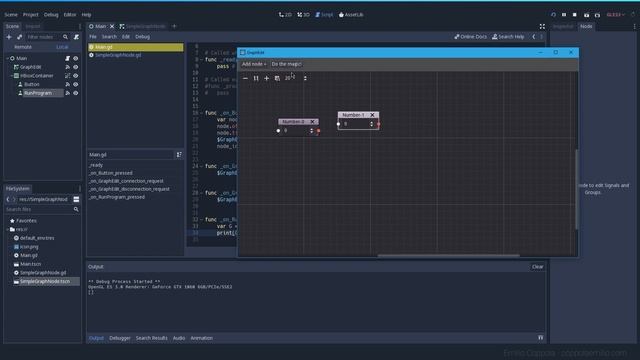Toggle FileSystem split view mode icon
This screenshot has width=640, height=360.
pos(76,200)
